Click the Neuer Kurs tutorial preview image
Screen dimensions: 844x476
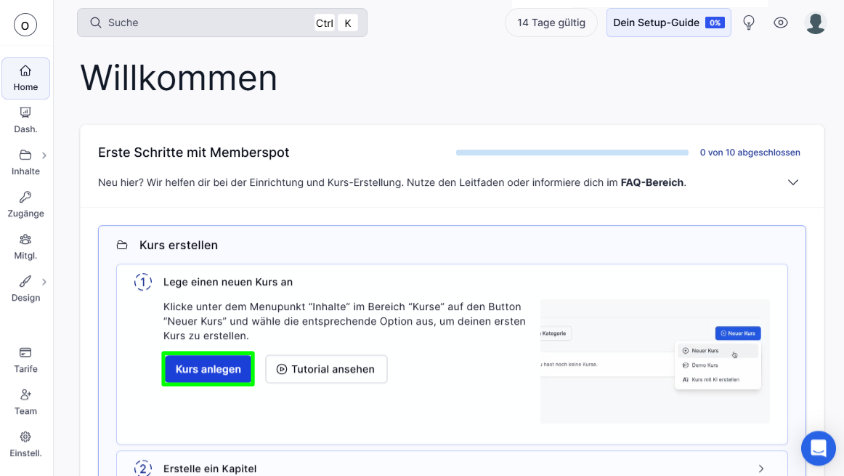click(x=655, y=361)
